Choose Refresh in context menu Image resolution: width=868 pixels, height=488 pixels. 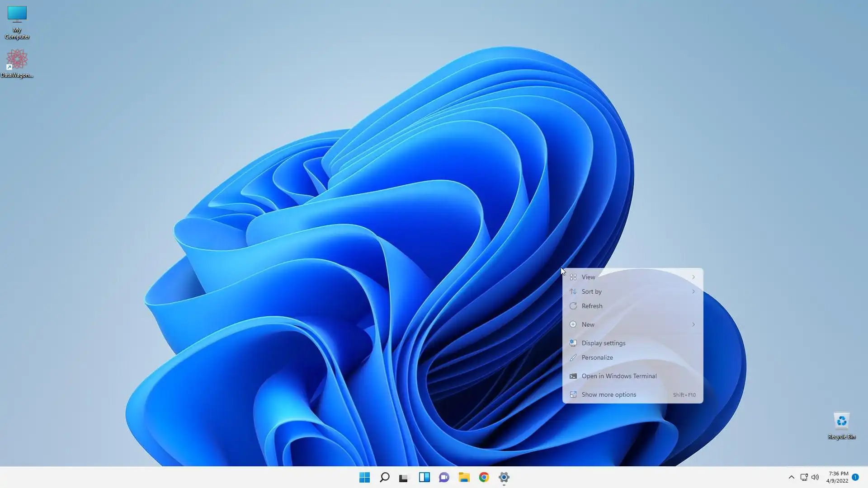coord(592,306)
